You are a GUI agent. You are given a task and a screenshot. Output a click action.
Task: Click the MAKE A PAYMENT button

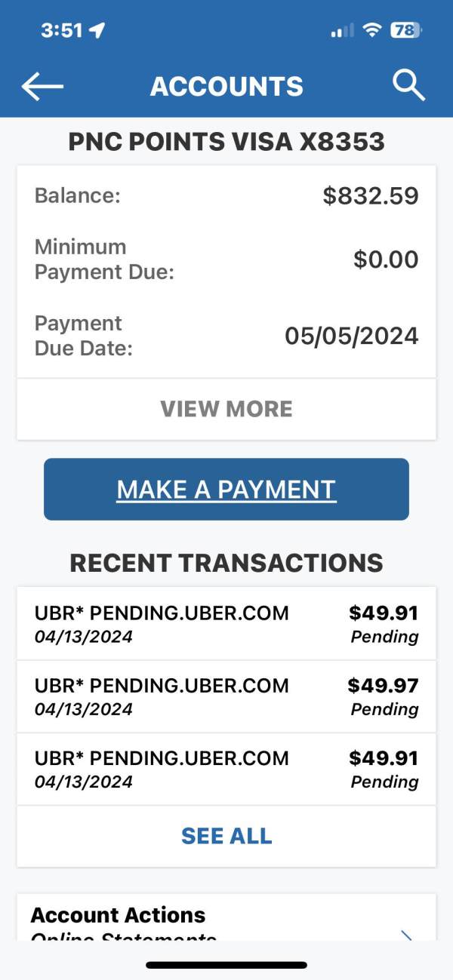(x=226, y=489)
